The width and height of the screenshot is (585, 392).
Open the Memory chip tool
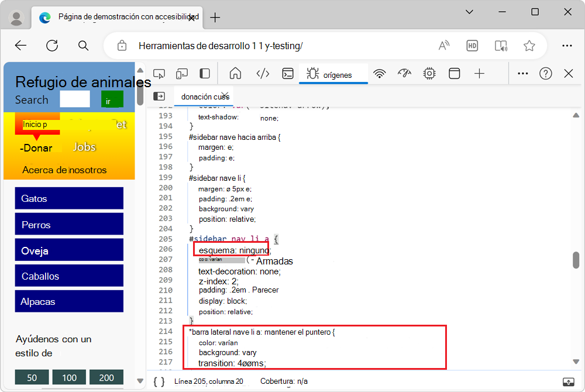429,74
